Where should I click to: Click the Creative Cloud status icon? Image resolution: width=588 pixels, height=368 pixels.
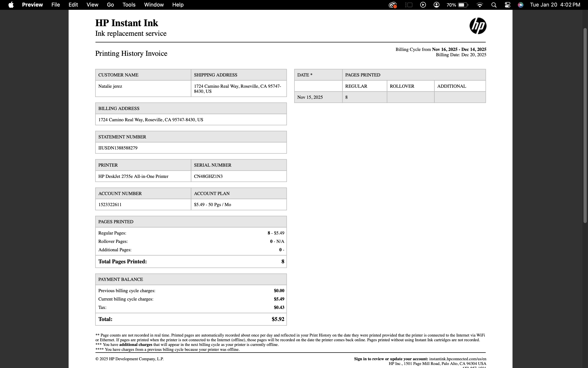click(x=393, y=5)
